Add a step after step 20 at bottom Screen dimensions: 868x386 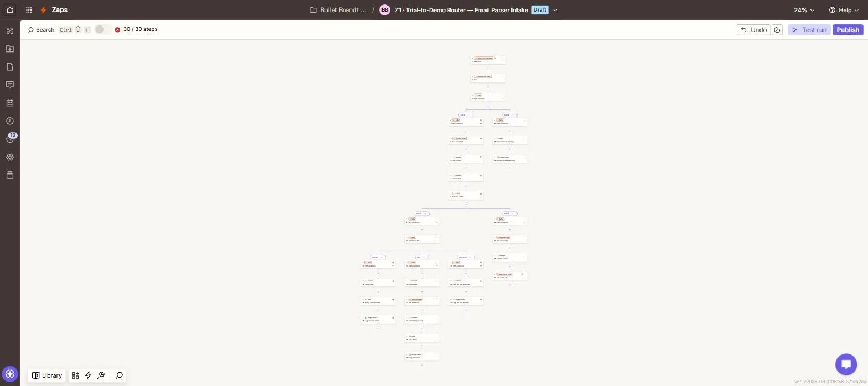[422, 364]
